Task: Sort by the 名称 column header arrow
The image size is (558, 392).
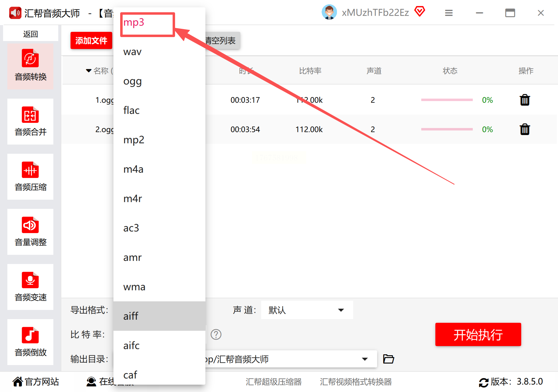Action: (89, 71)
